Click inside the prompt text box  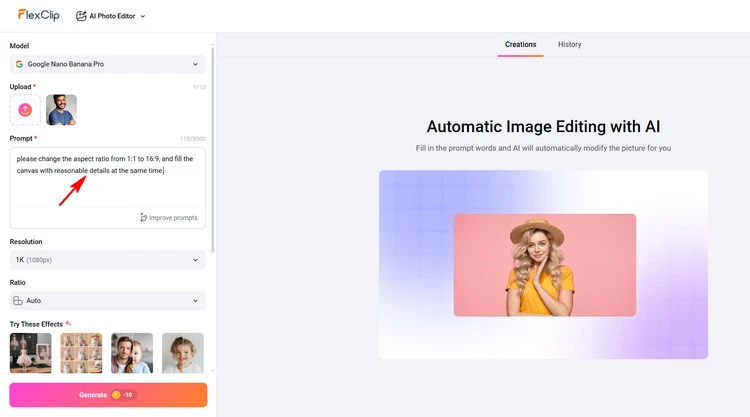(108, 187)
